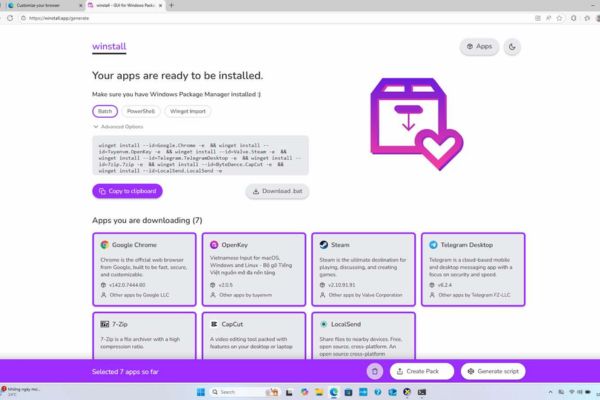Click the OpenKey logo icon
The width and height of the screenshot is (600, 400).
[x=214, y=245]
